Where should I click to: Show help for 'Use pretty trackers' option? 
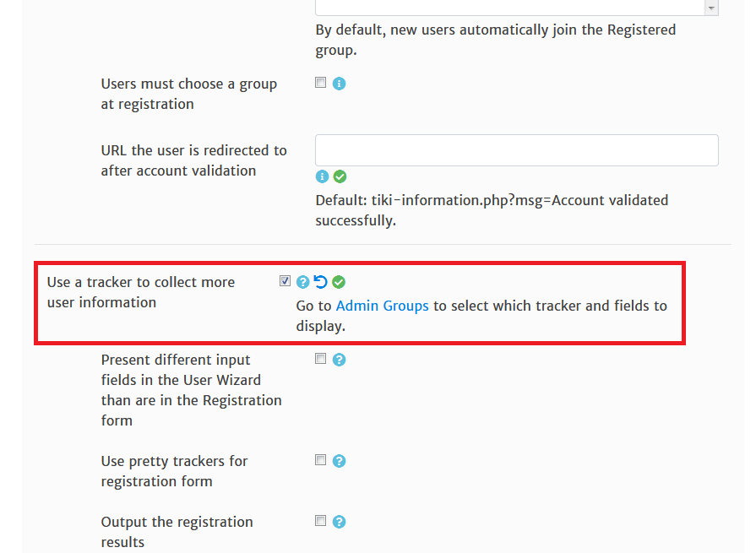pos(339,461)
